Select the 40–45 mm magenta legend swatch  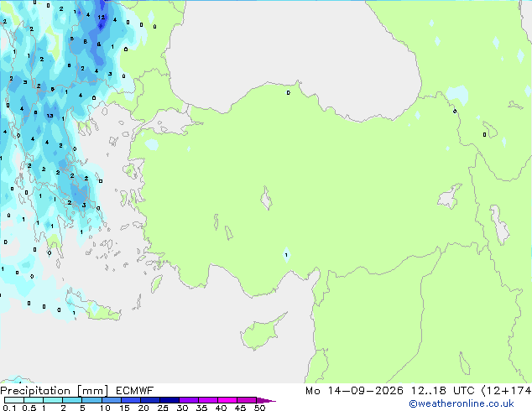[227, 400]
